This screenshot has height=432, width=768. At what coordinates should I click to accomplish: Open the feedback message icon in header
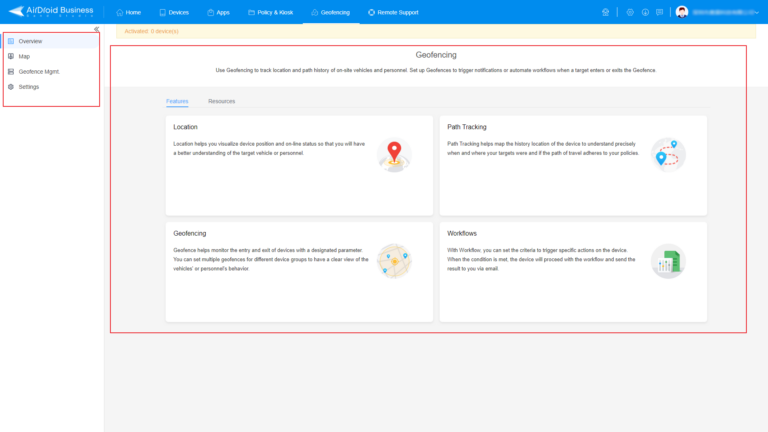[660, 12]
